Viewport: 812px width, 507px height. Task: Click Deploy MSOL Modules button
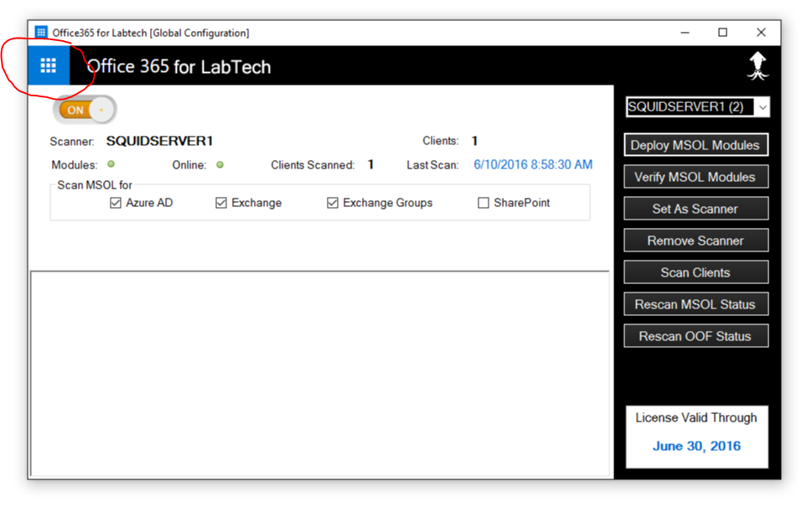click(x=696, y=145)
